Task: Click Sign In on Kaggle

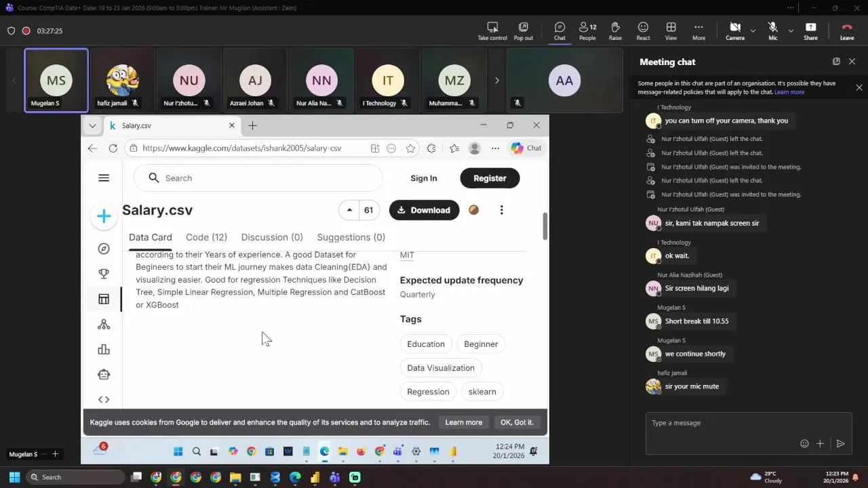Action: point(424,178)
